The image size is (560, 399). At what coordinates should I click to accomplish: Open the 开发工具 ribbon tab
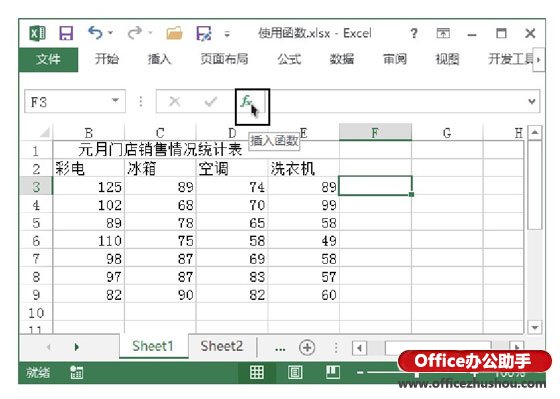click(511, 59)
